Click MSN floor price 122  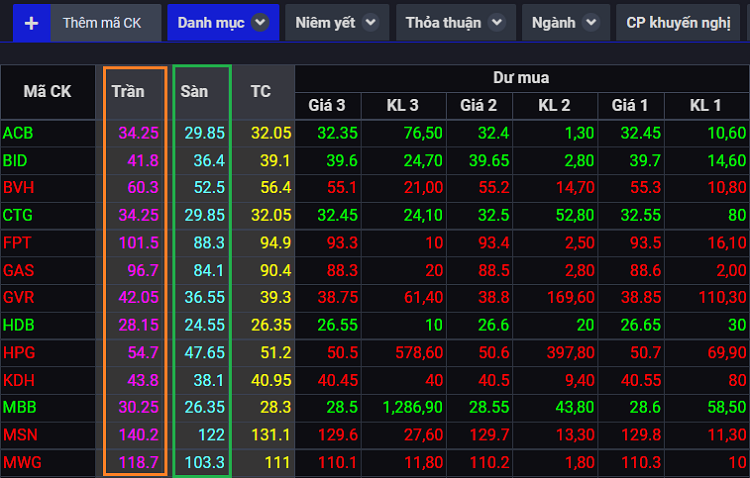coord(211,435)
